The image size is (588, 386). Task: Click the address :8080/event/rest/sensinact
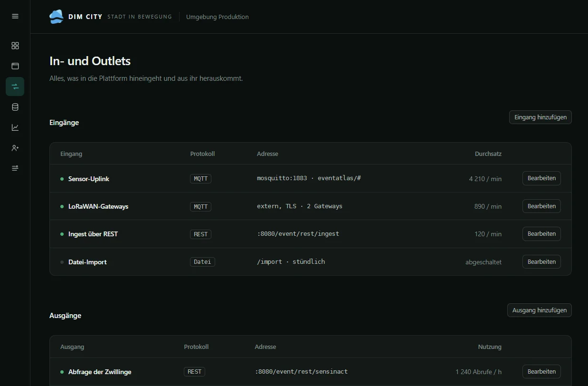pyautogui.click(x=301, y=372)
